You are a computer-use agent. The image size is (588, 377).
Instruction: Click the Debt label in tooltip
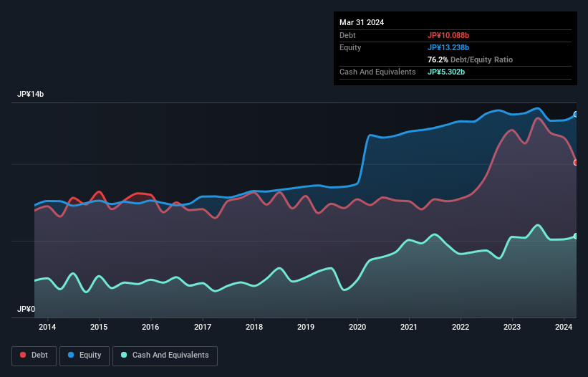[x=347, y=35]
